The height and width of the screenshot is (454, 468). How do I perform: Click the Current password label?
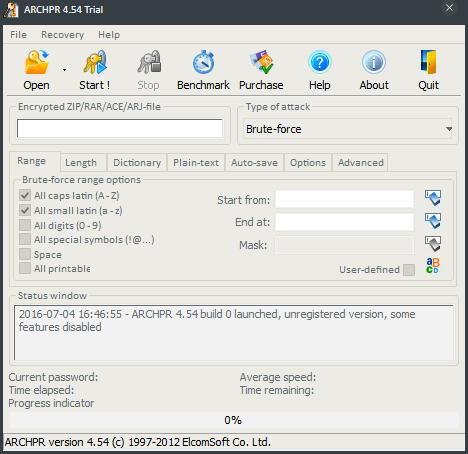click(53, 377)
